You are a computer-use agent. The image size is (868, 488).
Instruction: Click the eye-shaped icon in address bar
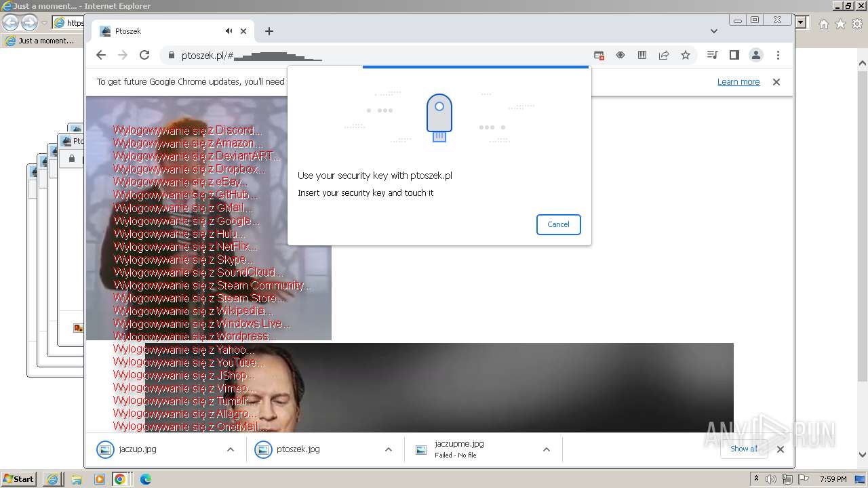point(620,55)
